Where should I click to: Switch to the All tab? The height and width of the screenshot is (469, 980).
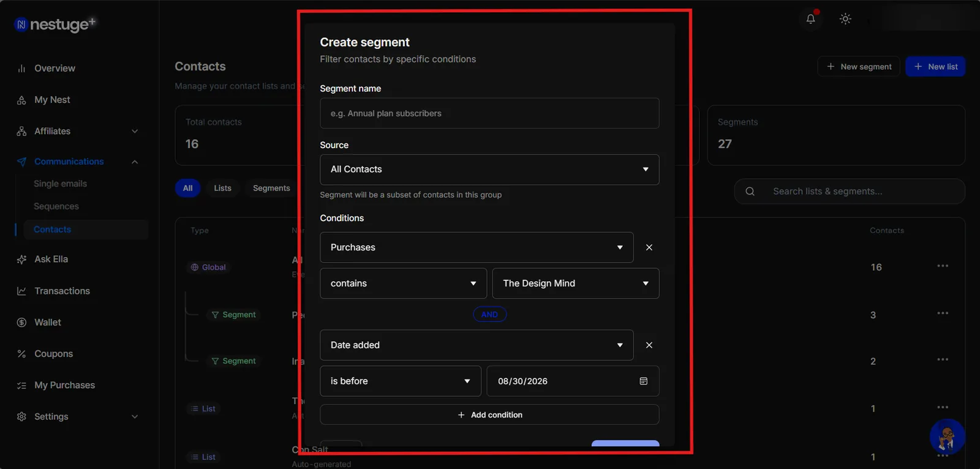[187, 188]
